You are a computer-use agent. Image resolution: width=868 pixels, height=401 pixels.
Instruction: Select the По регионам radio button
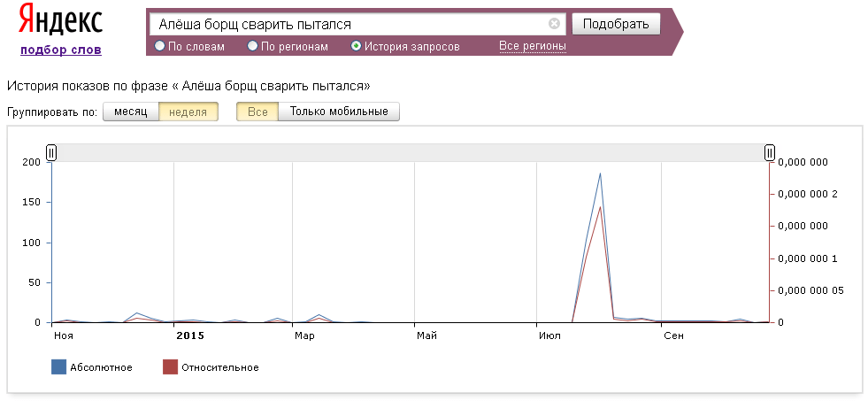tap(253, 46)
